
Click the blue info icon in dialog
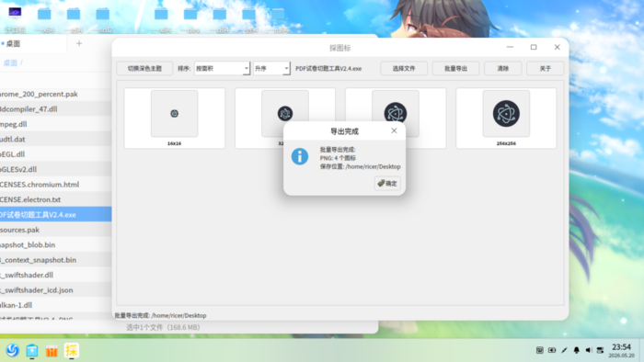(300, 156)
